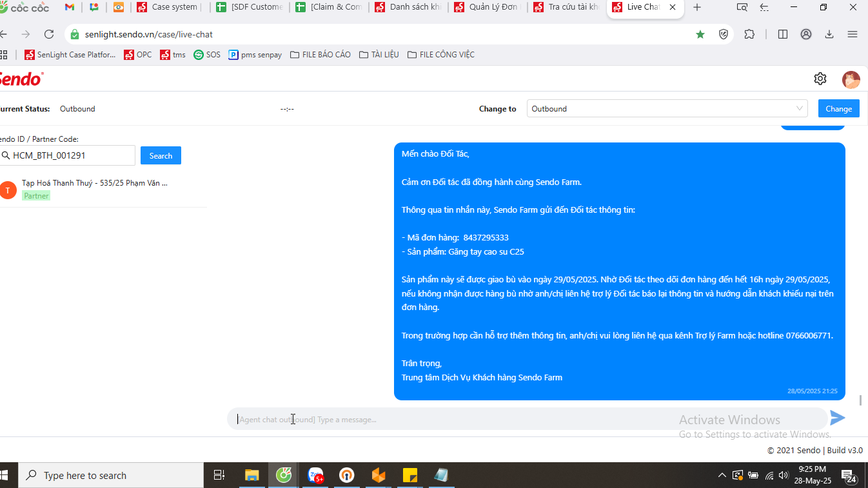Open the Windows Start menu
Viewport: 868px width, 488px height.
pos(5,475)
